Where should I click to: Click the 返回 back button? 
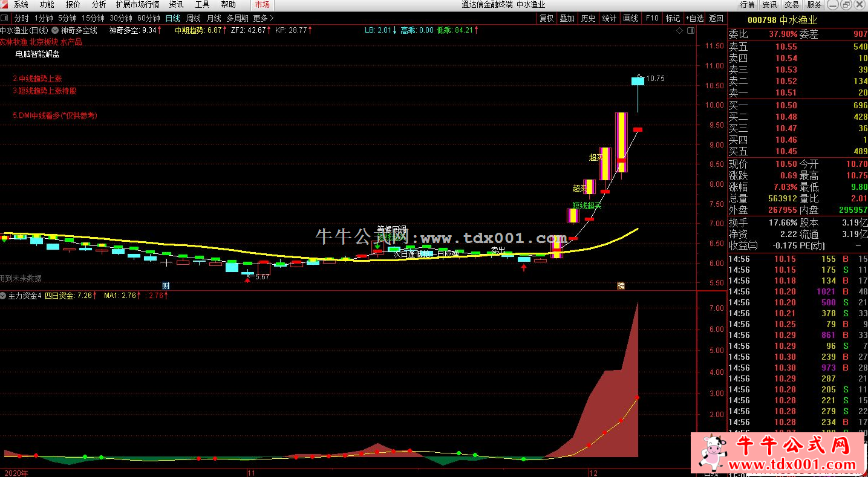click(716, 18)
